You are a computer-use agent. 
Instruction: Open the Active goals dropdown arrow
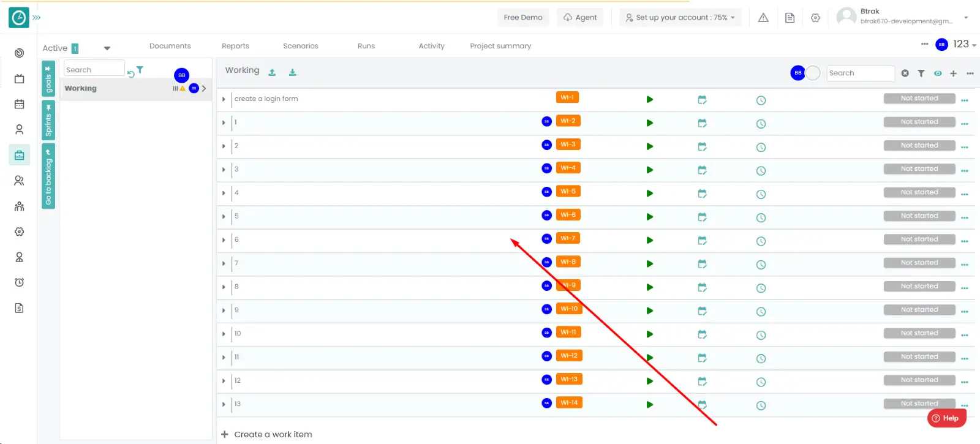107,48
